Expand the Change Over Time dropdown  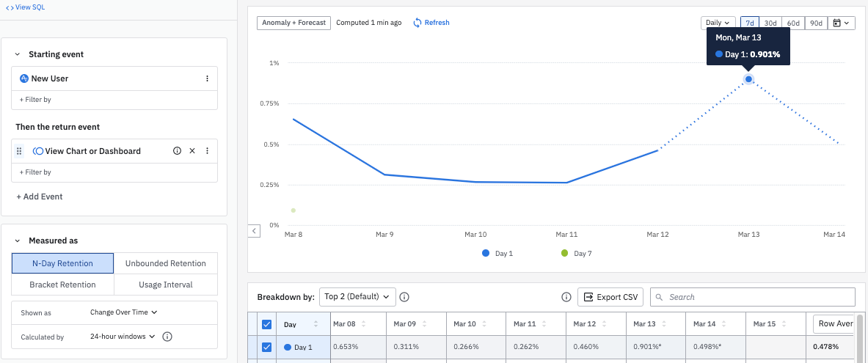[x=123, y=312]
